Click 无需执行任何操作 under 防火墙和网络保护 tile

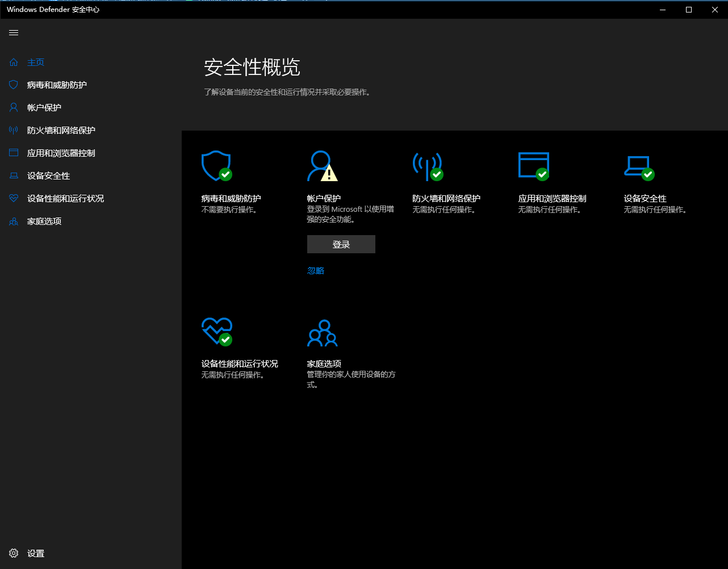click(x=444, y=210)
